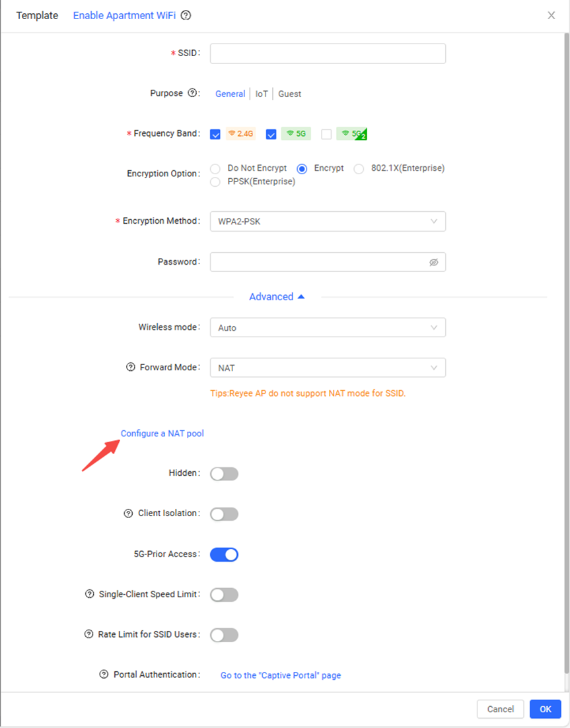Select the Do Not Encrypt radio option

[x=215, y=169]
